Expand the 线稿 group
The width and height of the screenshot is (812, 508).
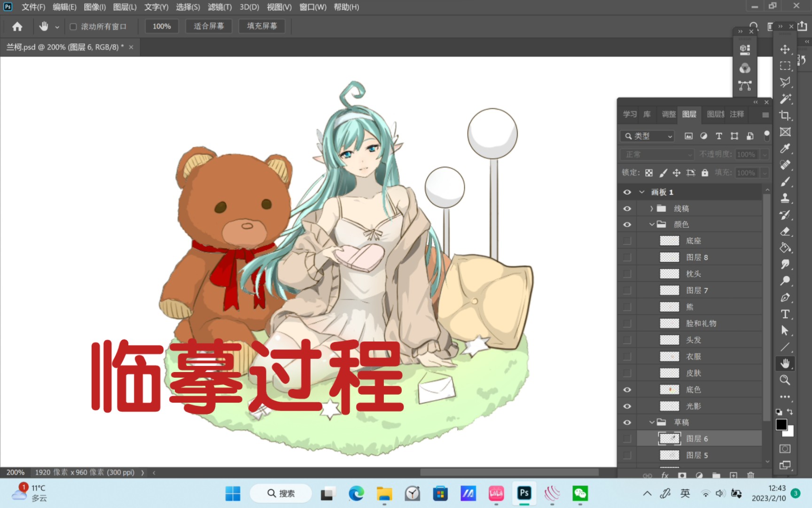click(x=651, y=208)
